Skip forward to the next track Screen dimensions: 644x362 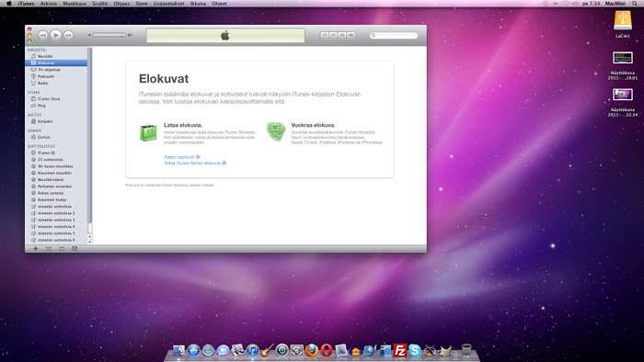pos(69,35)
